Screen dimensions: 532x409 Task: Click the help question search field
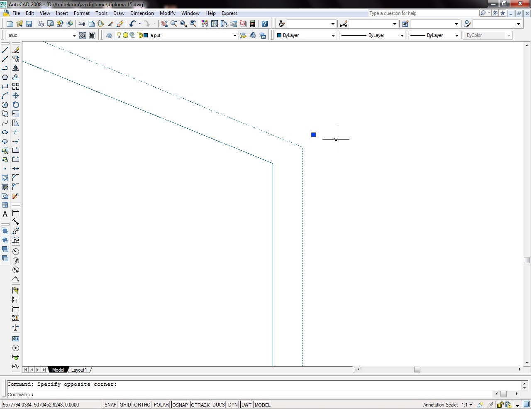click(422, 13)
